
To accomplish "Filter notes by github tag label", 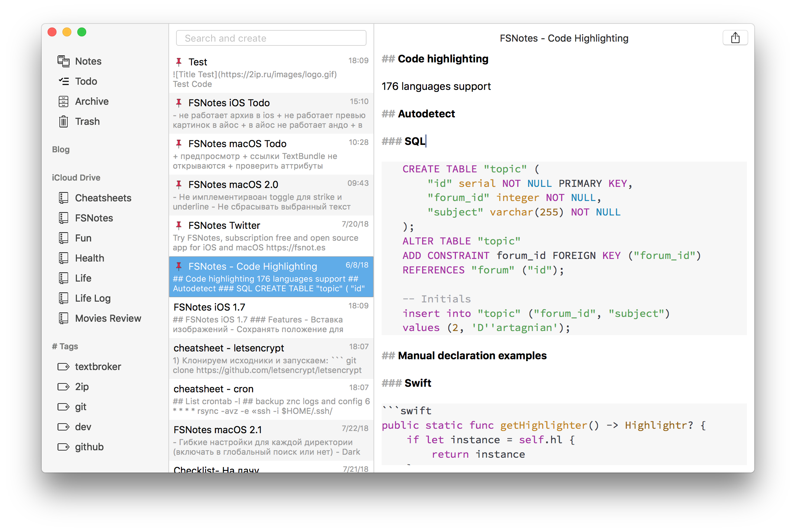I will pos(89,447).
